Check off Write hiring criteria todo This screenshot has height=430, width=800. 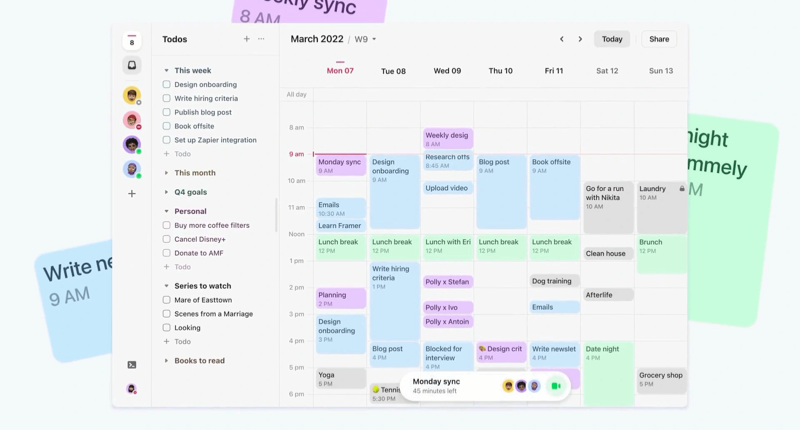[166, 98]
